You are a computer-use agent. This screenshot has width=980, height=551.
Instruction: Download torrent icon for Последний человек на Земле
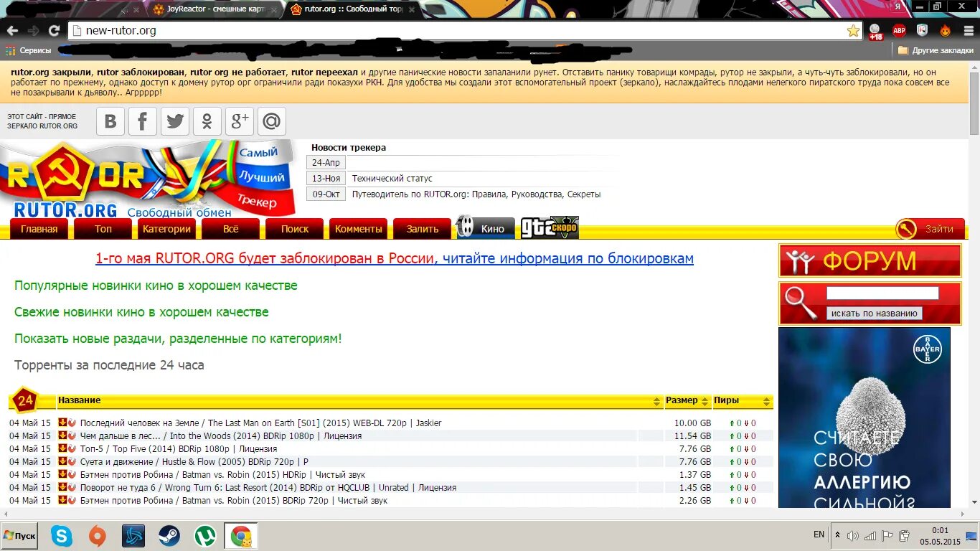pyautogui.click(x=62, y=423)
